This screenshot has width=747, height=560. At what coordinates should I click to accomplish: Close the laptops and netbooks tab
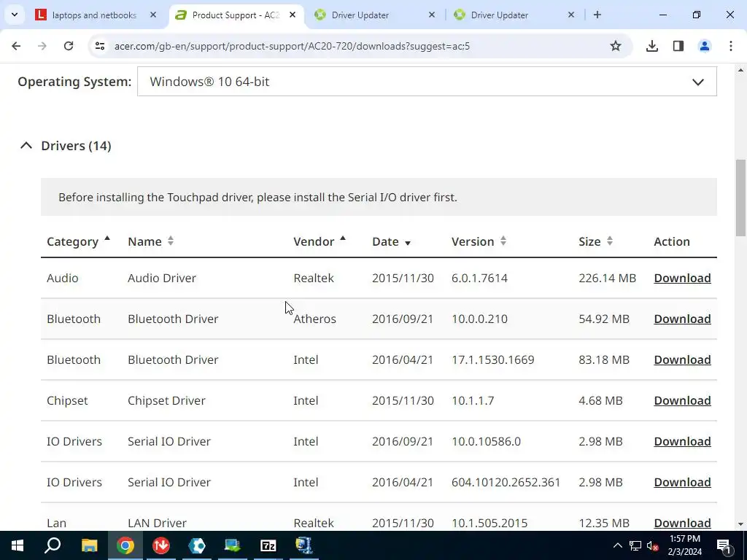point(153,15)
